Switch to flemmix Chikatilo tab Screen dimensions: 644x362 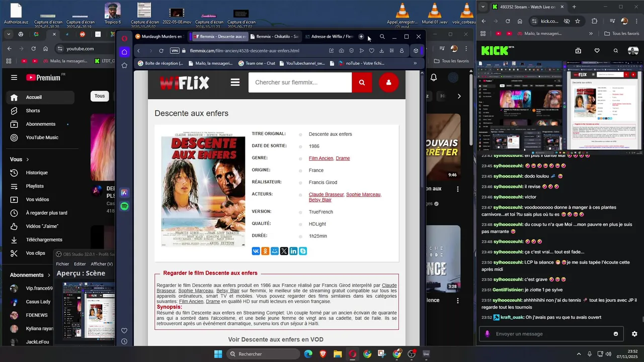click(x=274, y=37)
